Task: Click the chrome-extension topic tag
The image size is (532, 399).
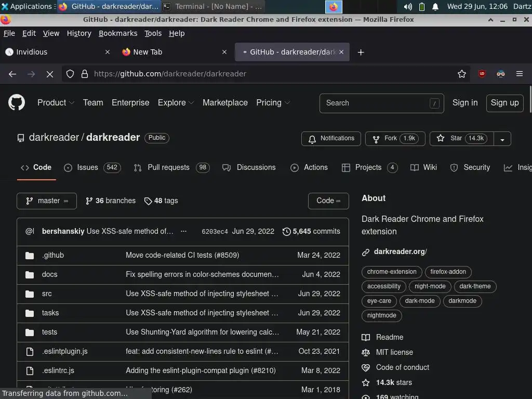Action: [x=392, y=272]
